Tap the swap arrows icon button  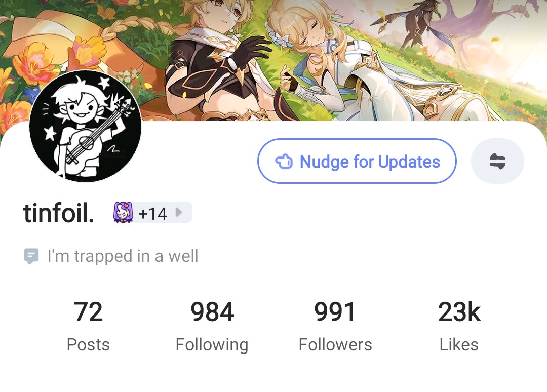497,161
